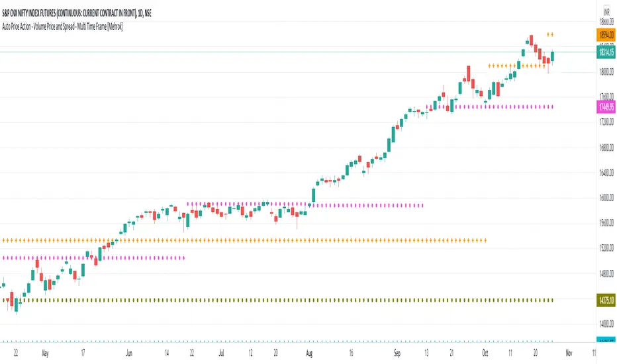Image resolution: width=617 pixels, height=364 pixels.
Task: Click the 15200.00 tick on the price axis
Action: [606, 248]
